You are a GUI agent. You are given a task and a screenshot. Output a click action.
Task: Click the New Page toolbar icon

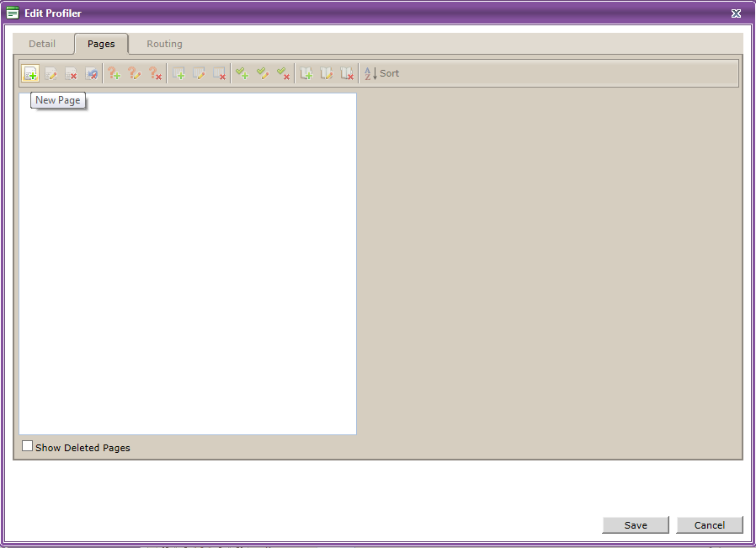(x=30, y=73)
